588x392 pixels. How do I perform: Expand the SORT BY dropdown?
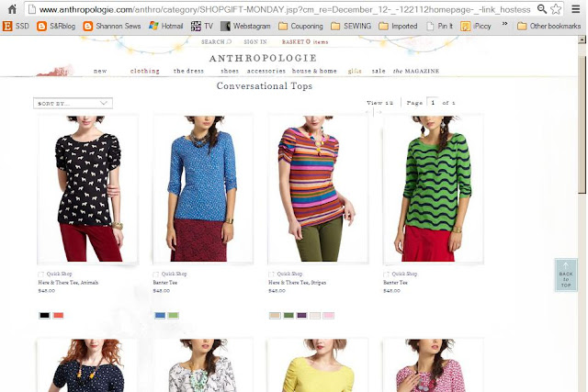coord(73,104)
